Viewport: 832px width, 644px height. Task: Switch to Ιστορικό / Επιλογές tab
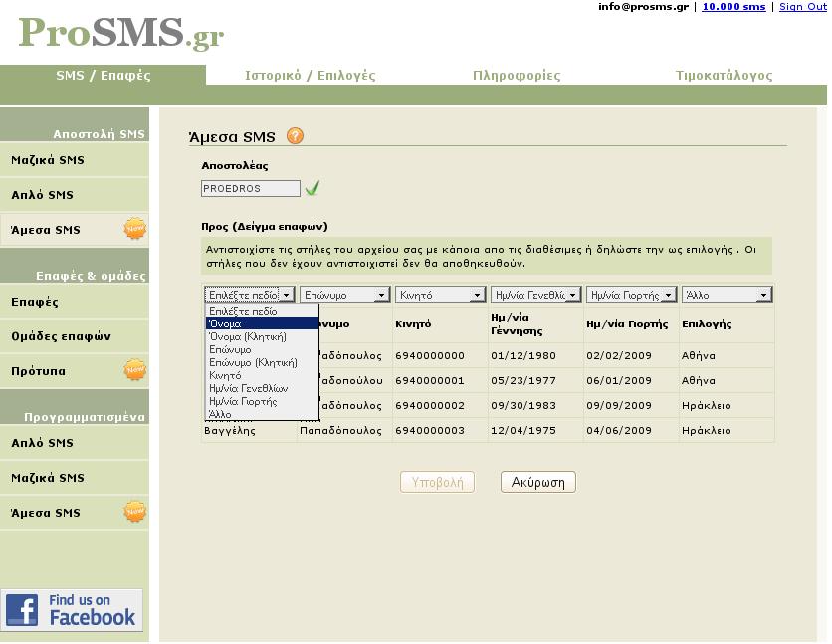pos(310,75)
